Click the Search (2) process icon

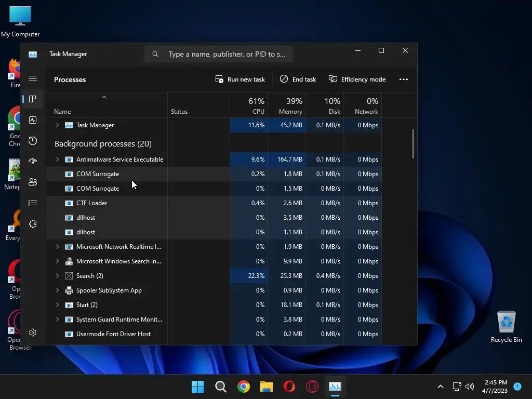(69, 276)
